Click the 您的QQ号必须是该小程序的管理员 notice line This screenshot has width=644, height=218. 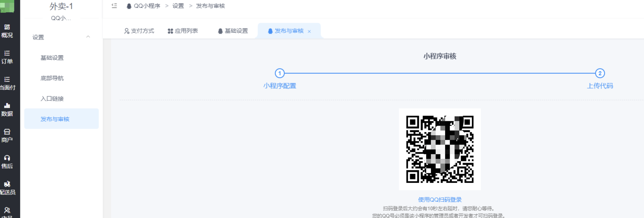pyautogui.click(x=439, y=215)
